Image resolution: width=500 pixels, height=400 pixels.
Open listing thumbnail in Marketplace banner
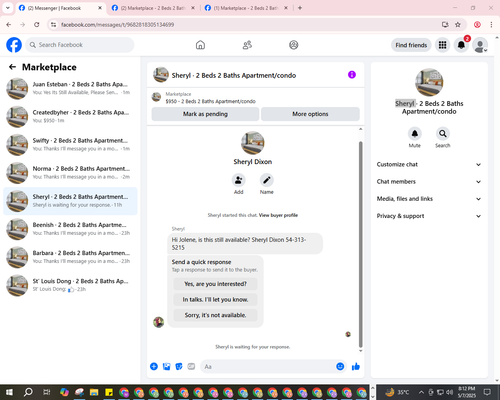click(156, 97)
